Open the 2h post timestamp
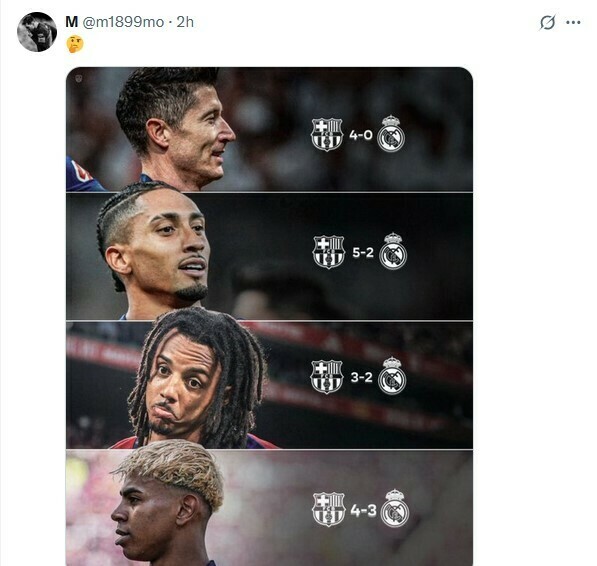This screenshot has width=597, height=566. click(185, 22)
